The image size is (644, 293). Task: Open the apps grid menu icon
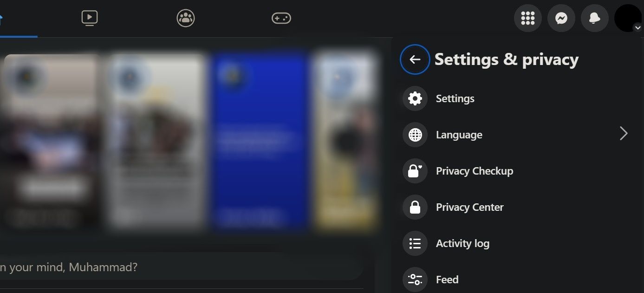(527, 18)
